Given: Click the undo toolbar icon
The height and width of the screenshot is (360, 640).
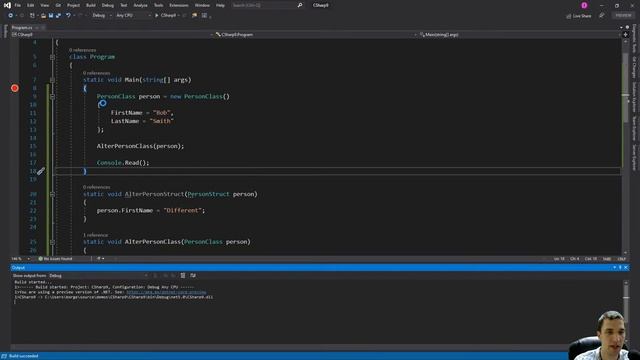Looking at the screenshot, I should (x=68, y=16).
